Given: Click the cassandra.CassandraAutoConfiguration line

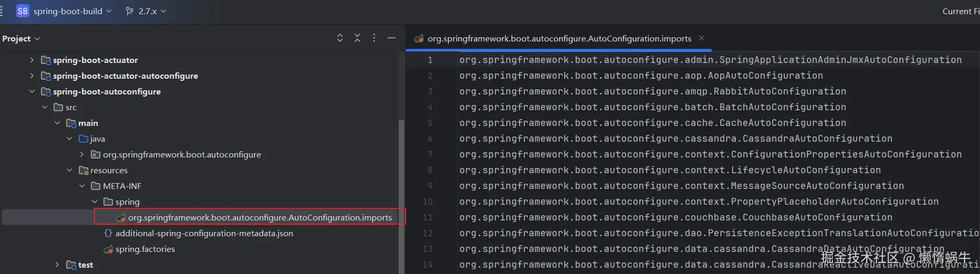Looking at the screenshot, I should 676,139.
